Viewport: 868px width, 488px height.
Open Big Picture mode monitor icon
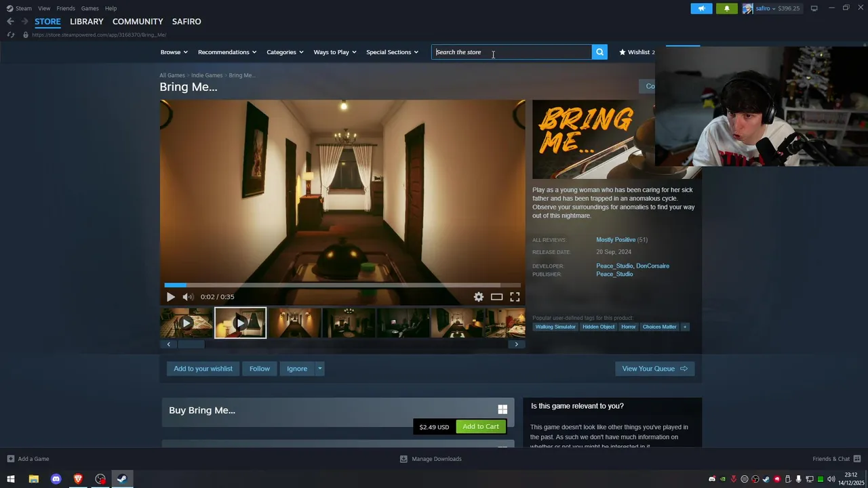tap(814, 8)
